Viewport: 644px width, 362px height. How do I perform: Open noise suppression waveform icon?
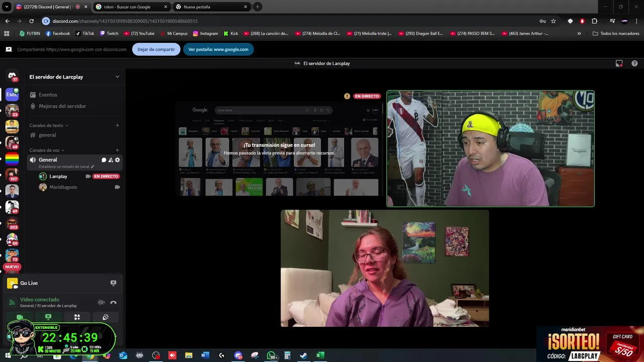(101, 302)
